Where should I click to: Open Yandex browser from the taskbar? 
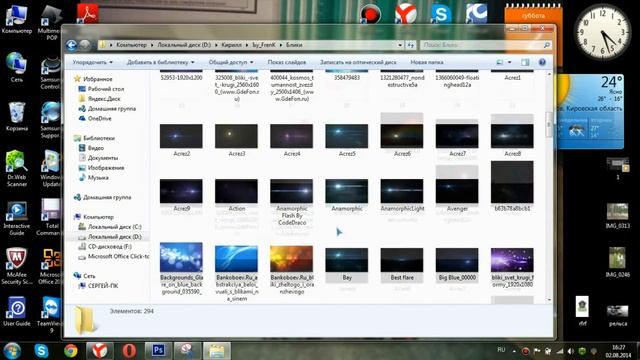coord(100,351)
